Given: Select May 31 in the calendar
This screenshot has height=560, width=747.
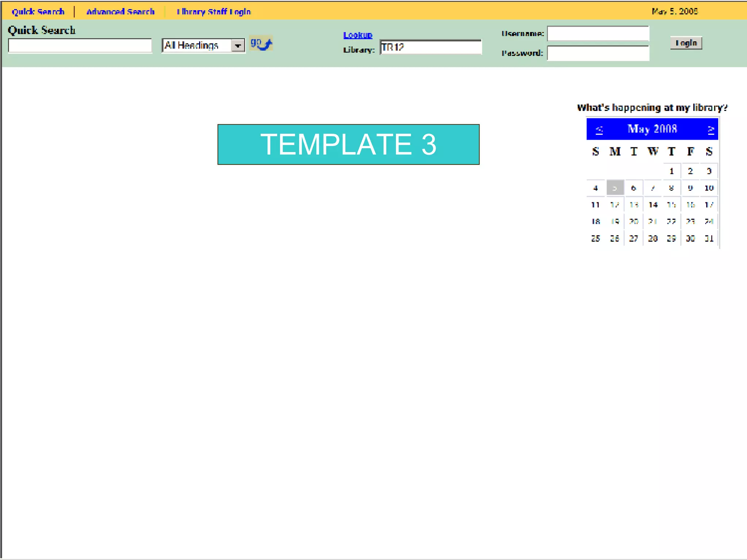Looking at the screenshot, I should click(709, 238).
